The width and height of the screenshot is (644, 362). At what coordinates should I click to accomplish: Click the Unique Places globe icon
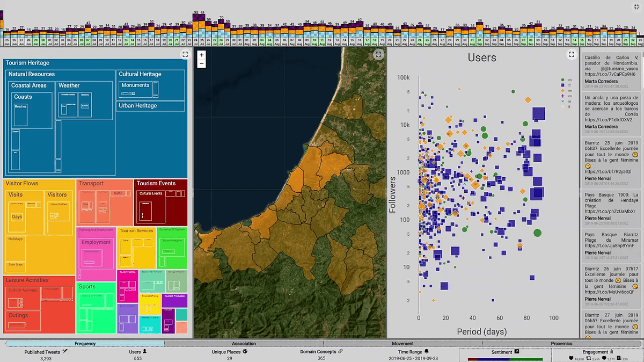coord(245,351)
